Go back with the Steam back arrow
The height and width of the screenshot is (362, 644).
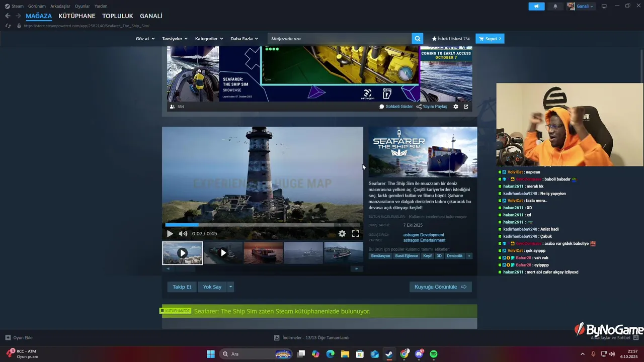(8, 16)
